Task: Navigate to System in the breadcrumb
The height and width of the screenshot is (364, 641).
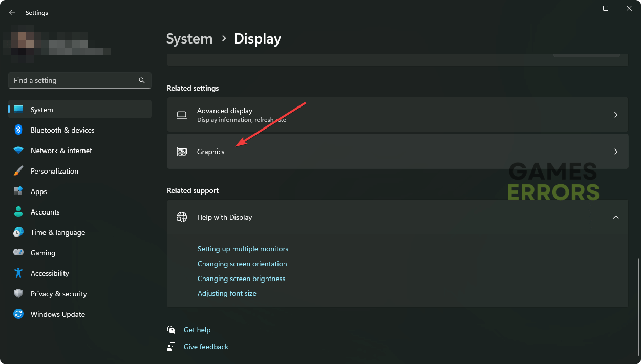Action: [189, 39]
